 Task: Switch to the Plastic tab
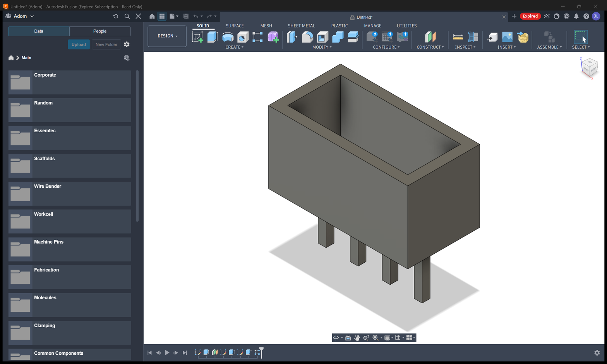(x=339, y=26)
